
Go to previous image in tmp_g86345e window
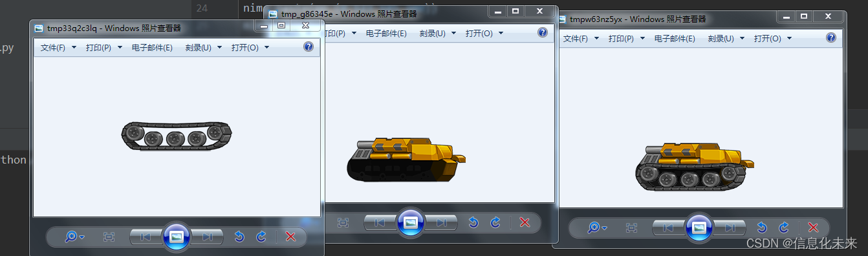click(x=380, y=223)
